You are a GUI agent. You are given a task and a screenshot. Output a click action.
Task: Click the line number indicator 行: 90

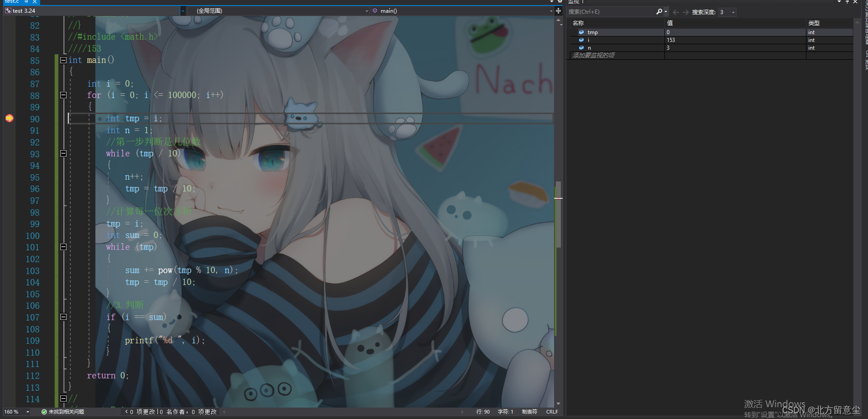483,412
